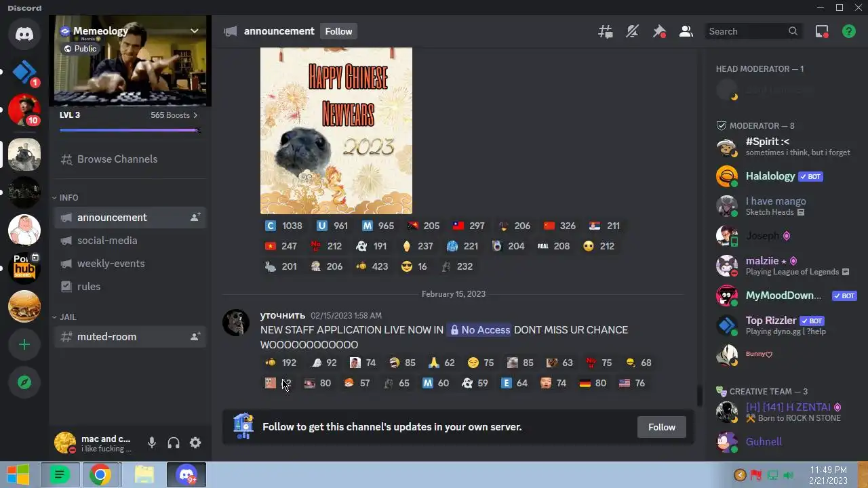The height and width of the screenshot is (488, 868).
Task: Click in the Search field
Action: 753,31
